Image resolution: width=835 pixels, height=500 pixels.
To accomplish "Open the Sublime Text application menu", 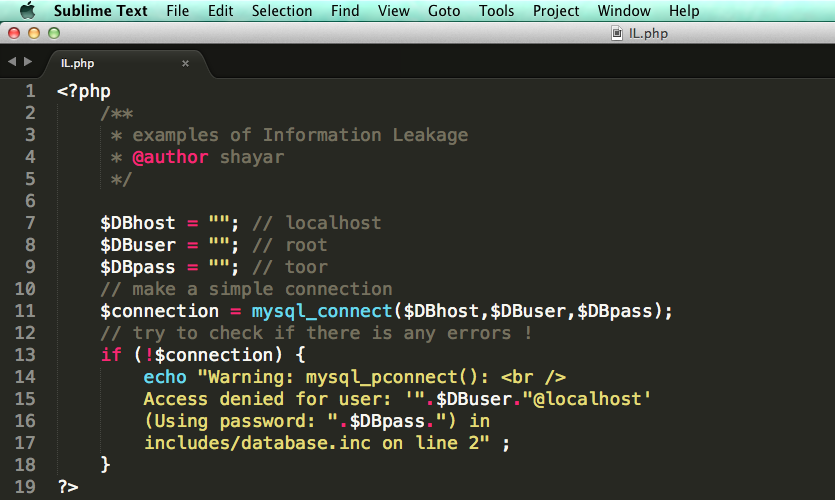I will 101,11.
